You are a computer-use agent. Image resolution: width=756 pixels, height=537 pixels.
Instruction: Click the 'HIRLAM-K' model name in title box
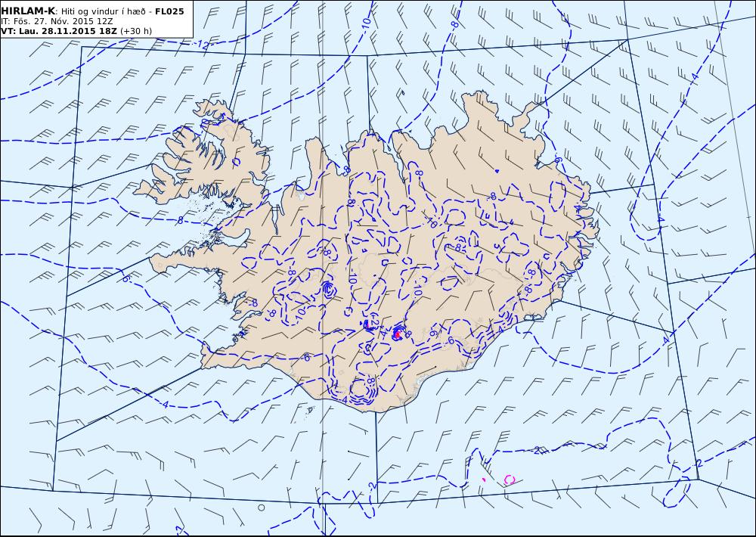pos(29,11)
